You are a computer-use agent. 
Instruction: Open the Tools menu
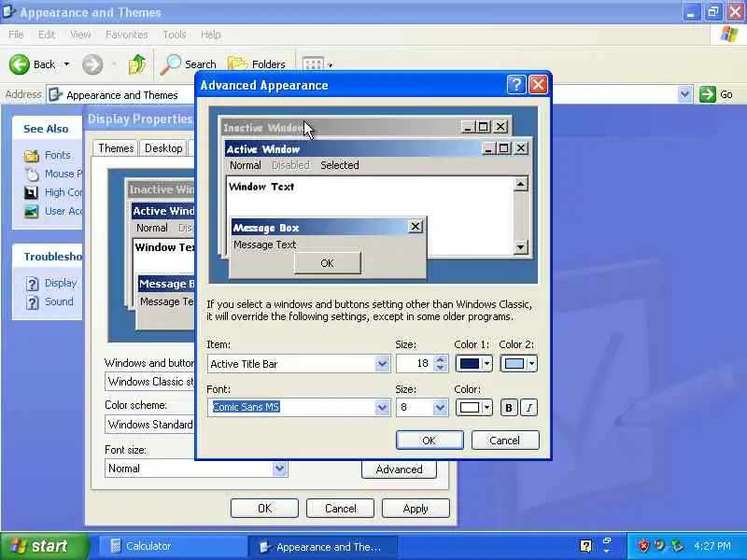(x=175, y=35)
